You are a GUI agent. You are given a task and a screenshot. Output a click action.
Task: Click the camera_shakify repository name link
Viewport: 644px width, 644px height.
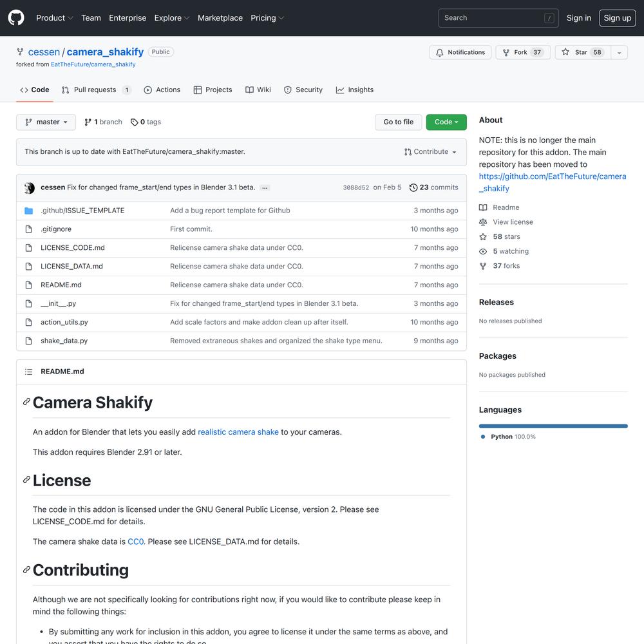105,52
